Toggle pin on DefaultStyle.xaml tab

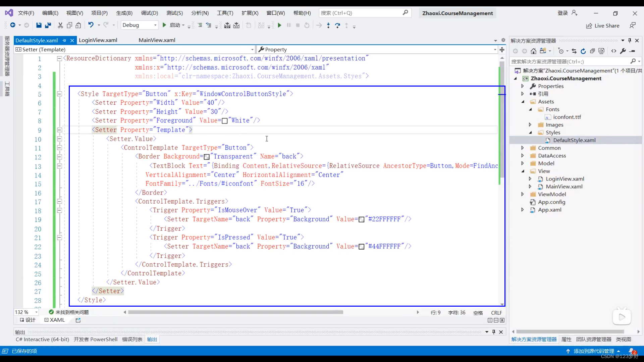tap(64, 40)
